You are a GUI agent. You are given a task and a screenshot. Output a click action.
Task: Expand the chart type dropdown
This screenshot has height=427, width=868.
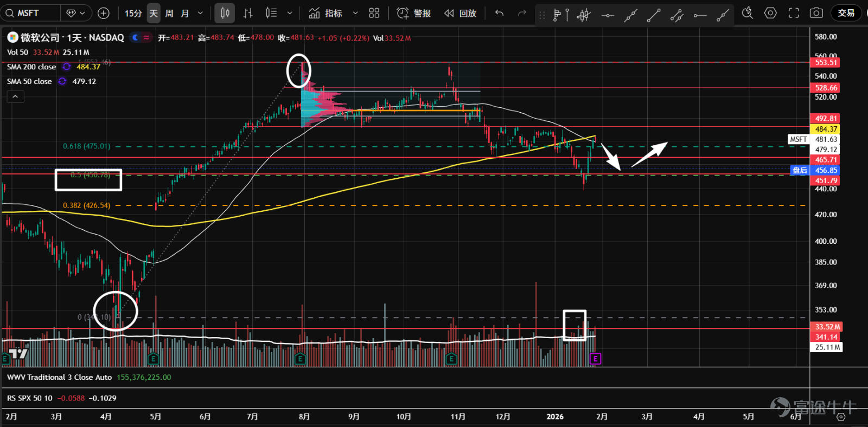tap(290, 13)
